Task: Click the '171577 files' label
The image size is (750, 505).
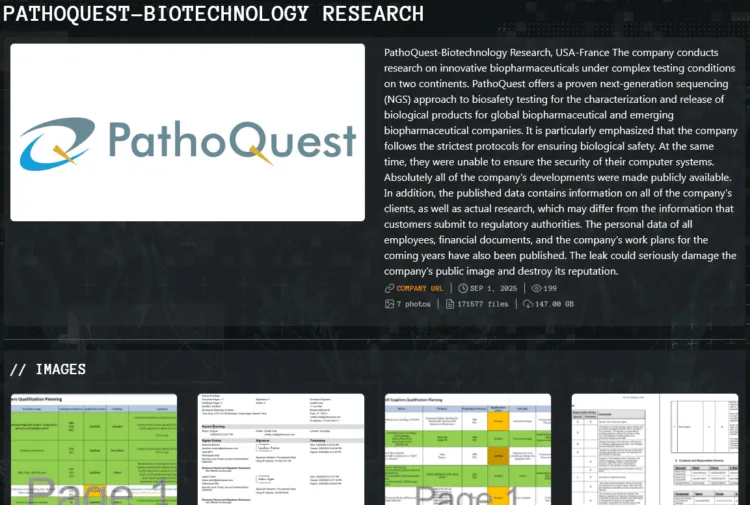Action: click(x=483, y=304)
